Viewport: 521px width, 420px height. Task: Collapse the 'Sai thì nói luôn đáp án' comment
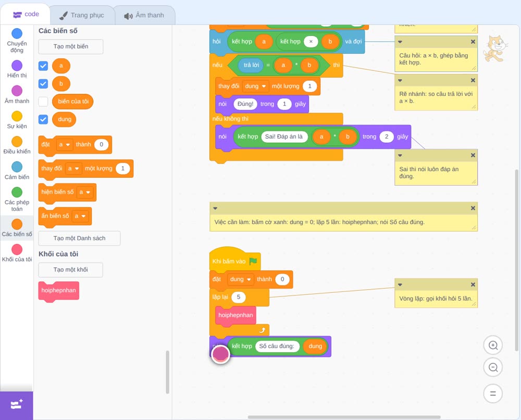coord(400,155)
